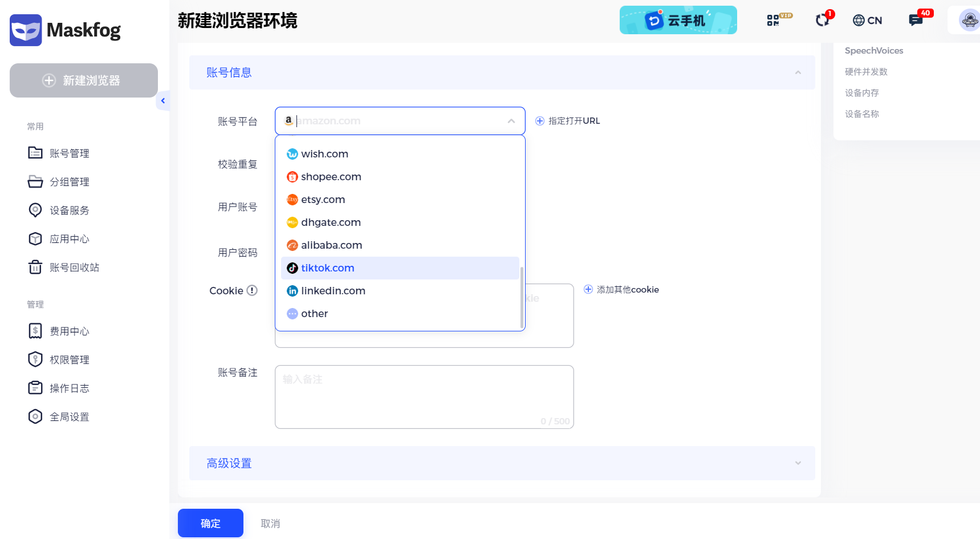Click the 账号备注 text area
Image resolution: width=980 pixels, height=539 pixels.
click(x=424, y=397)
